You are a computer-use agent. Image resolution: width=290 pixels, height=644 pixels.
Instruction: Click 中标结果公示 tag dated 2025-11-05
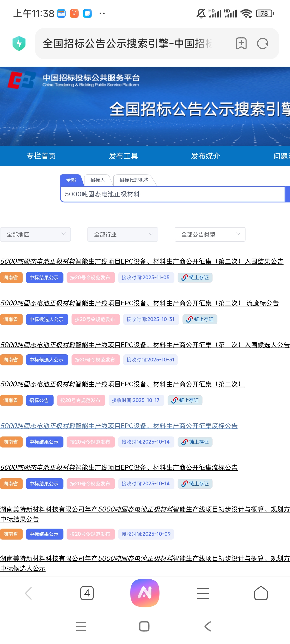tap(44, 278)
